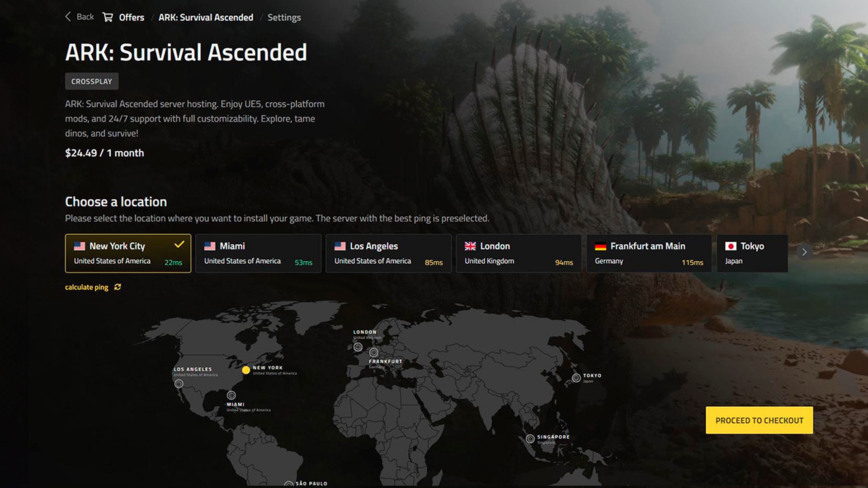
Task: Select the Miami server location
Action: pos(258,253)
